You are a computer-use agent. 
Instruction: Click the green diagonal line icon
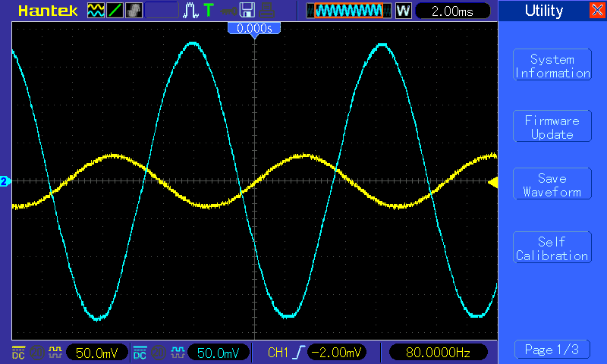pyautogui.click(x=115, y=11)
